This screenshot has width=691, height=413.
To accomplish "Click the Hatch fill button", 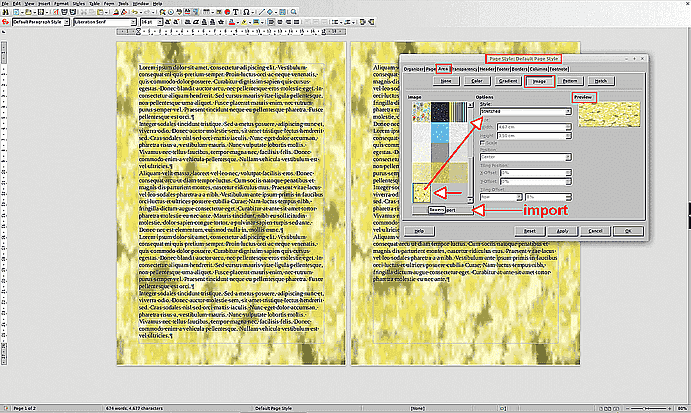I will coord(601,81).
